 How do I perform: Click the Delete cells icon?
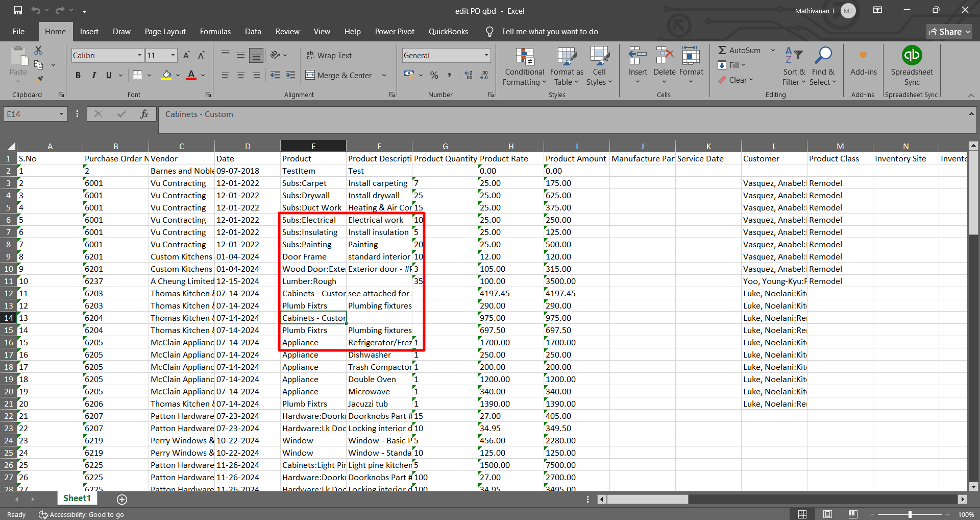[665, 56]
